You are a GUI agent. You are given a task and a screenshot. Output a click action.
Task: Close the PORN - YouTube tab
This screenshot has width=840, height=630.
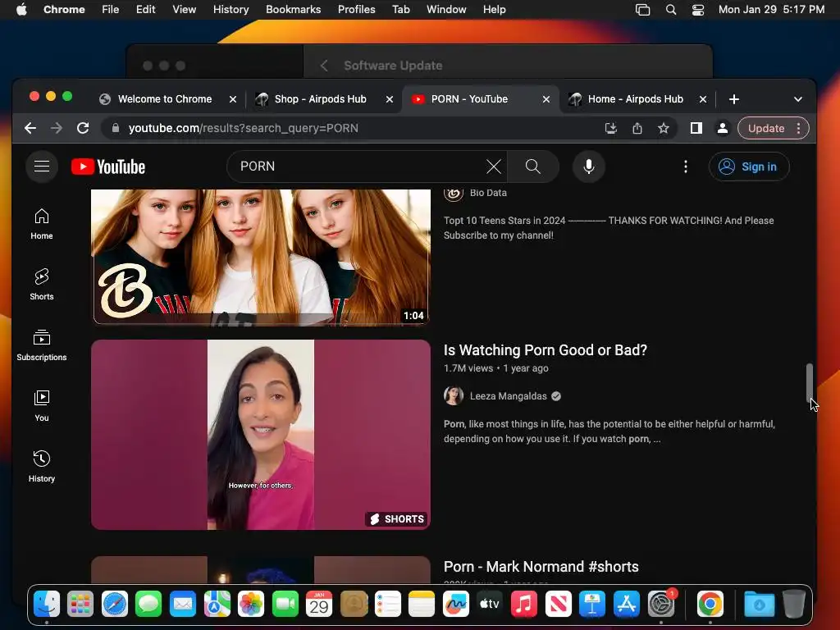click(546, 99)
